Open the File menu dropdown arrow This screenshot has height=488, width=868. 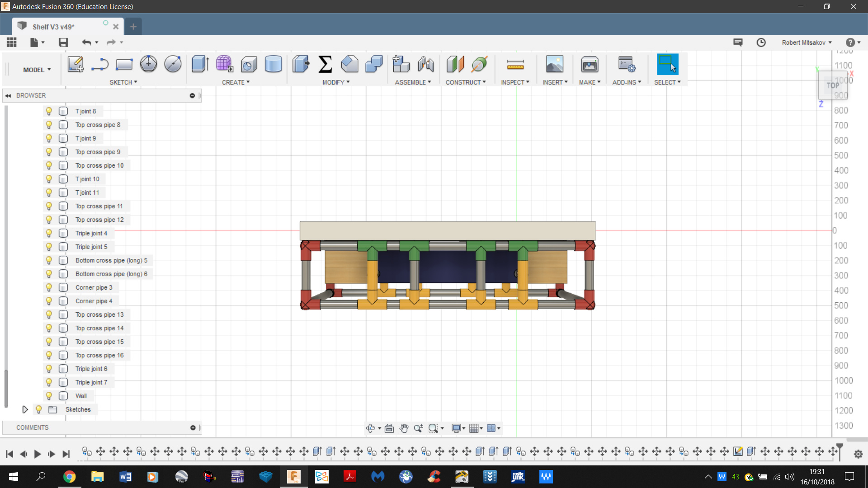43,42
